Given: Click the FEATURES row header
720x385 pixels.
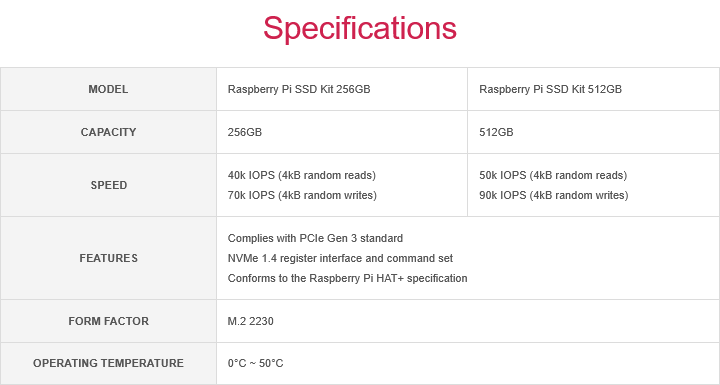Looking at the screenshot, I should (x=108, y=258).
